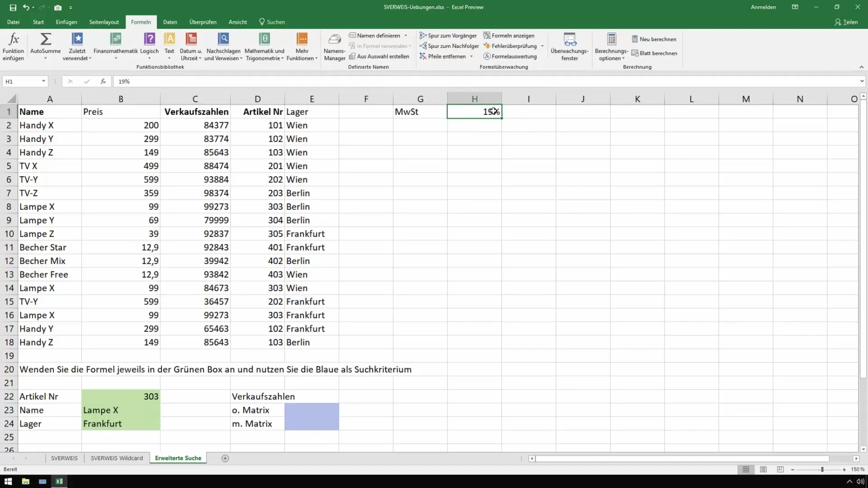Click Aus Auswahl erstellen
The width and height of the screenshot is (868, 488).
379,56
